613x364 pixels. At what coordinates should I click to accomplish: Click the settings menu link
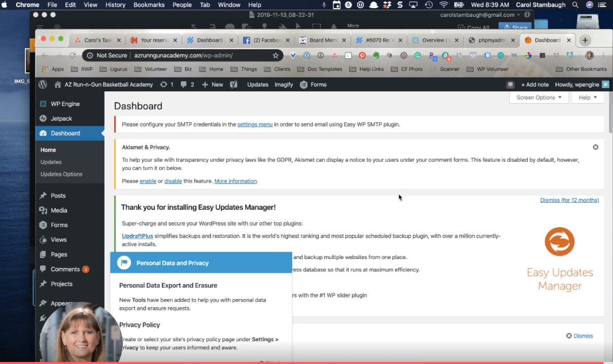click(x=255, y=124)
